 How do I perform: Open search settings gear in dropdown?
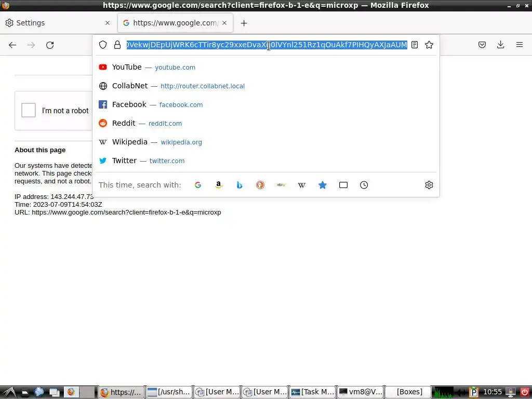(x=429, y=185)
